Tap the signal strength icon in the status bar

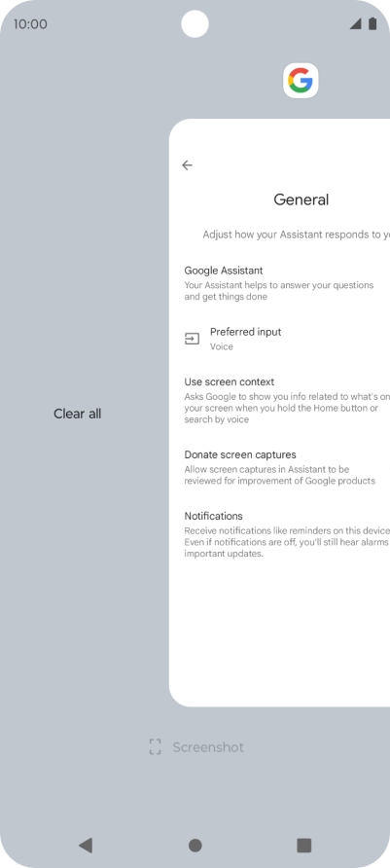[x=356, y=23]
